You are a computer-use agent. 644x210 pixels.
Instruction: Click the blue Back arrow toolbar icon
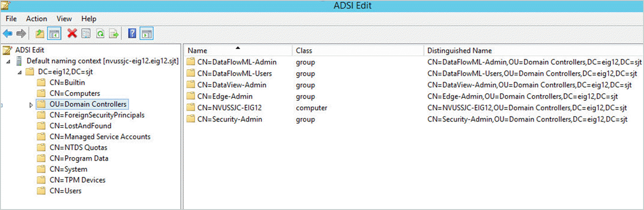tap(8, 34)
